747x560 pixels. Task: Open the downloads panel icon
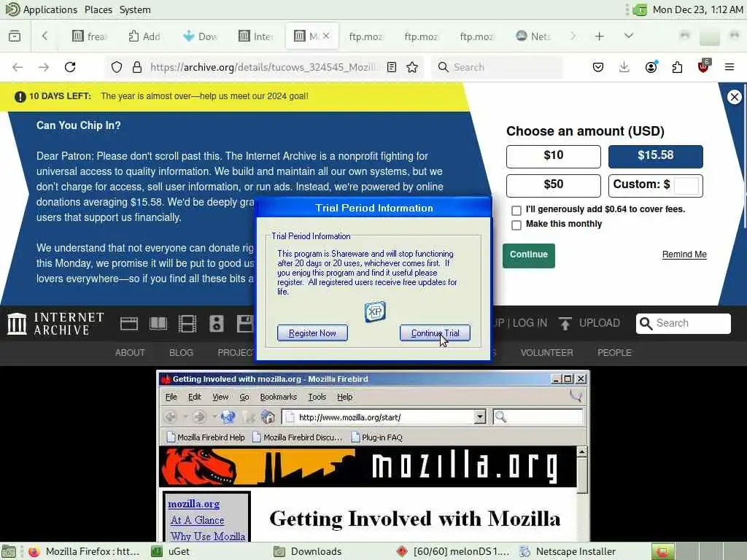(x=624, y=67)
